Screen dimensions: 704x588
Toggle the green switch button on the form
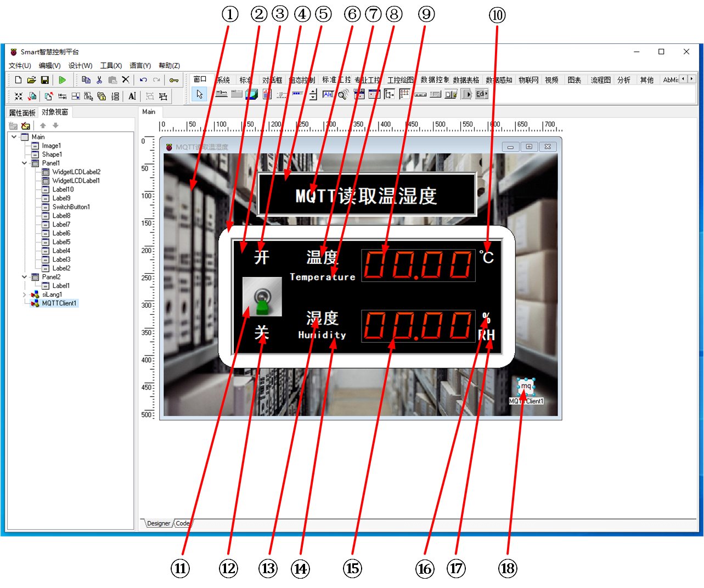point(262,297)
